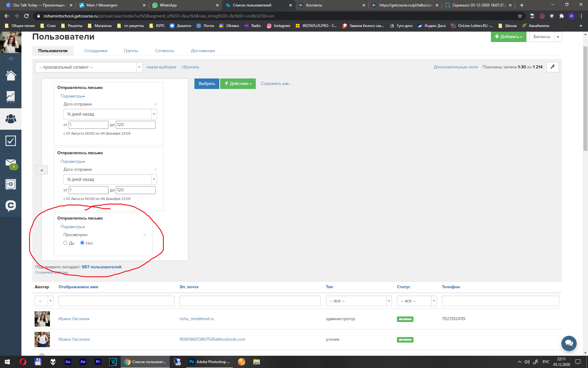
Task: Select the 'Нет' radio for Просмотрен
Action: click(x=82, y=243)
